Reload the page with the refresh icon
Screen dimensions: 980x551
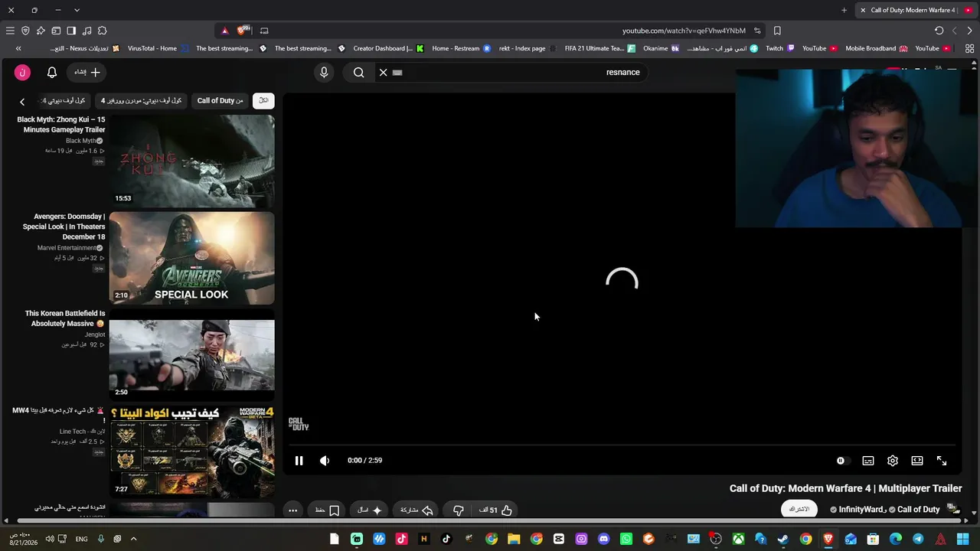[939, 31]
